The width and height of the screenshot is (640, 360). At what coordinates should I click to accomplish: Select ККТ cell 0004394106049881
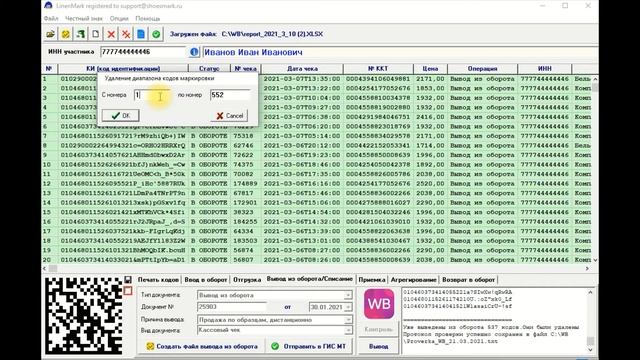(378, 79)
